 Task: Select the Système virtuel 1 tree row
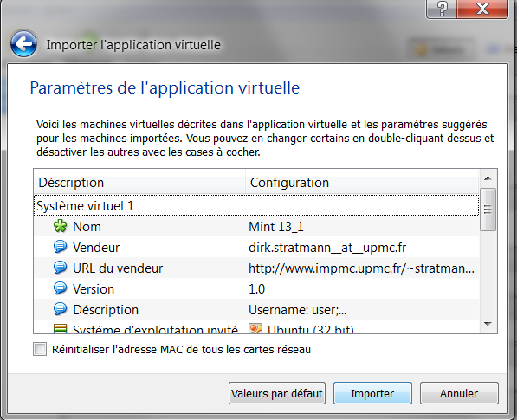tap(256, 206)
